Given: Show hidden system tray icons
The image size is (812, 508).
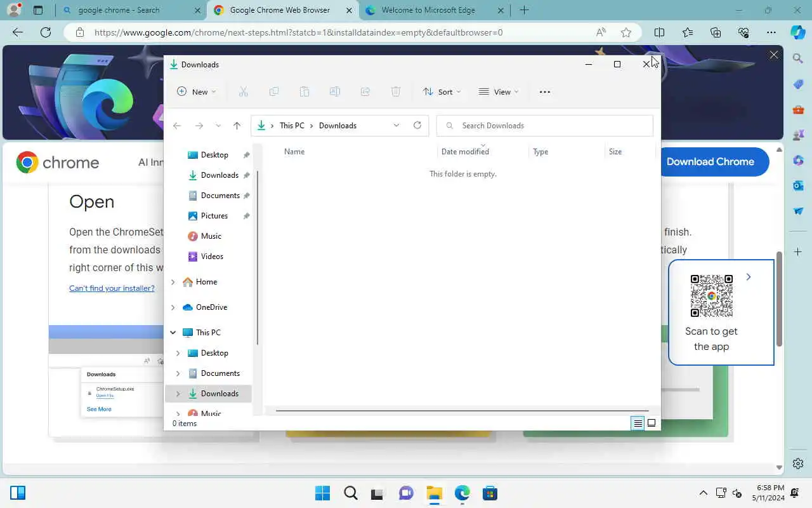Looking at the screenshot, I should coord(703,493).
